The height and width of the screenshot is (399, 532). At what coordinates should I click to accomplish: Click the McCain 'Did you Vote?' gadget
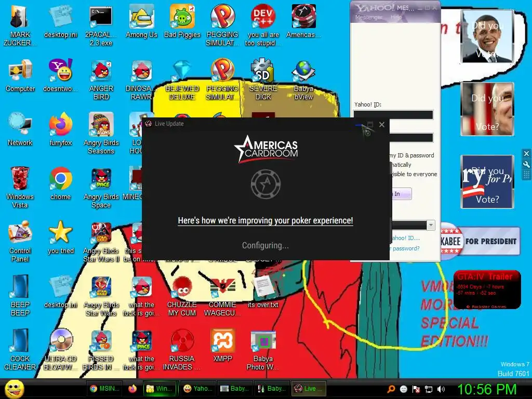(x=487, y=109)
